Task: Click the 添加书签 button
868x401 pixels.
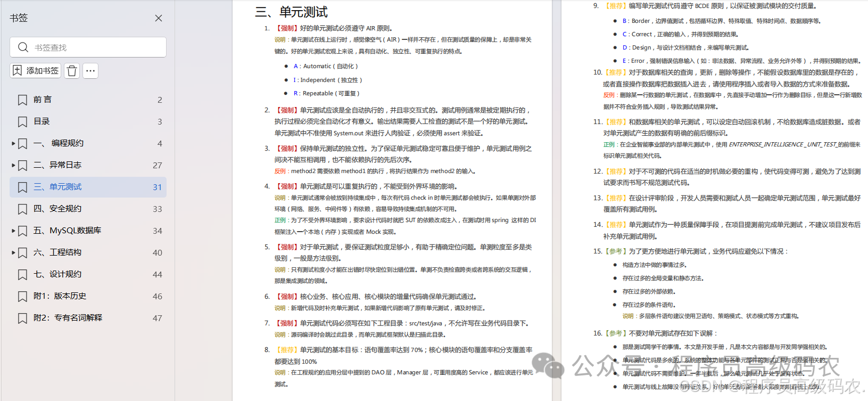Action: click(x=36, y=71)
